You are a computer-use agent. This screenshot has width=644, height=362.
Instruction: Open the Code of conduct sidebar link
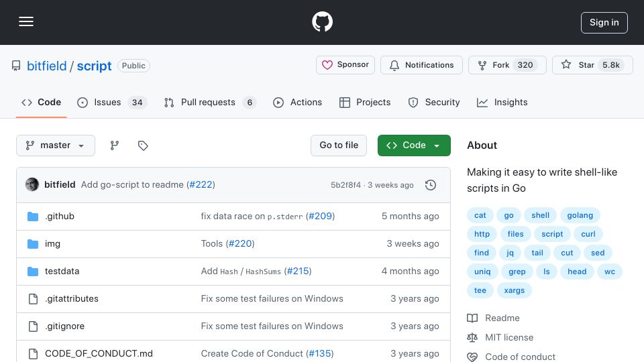pyautogui.click(x=511, y=357)
